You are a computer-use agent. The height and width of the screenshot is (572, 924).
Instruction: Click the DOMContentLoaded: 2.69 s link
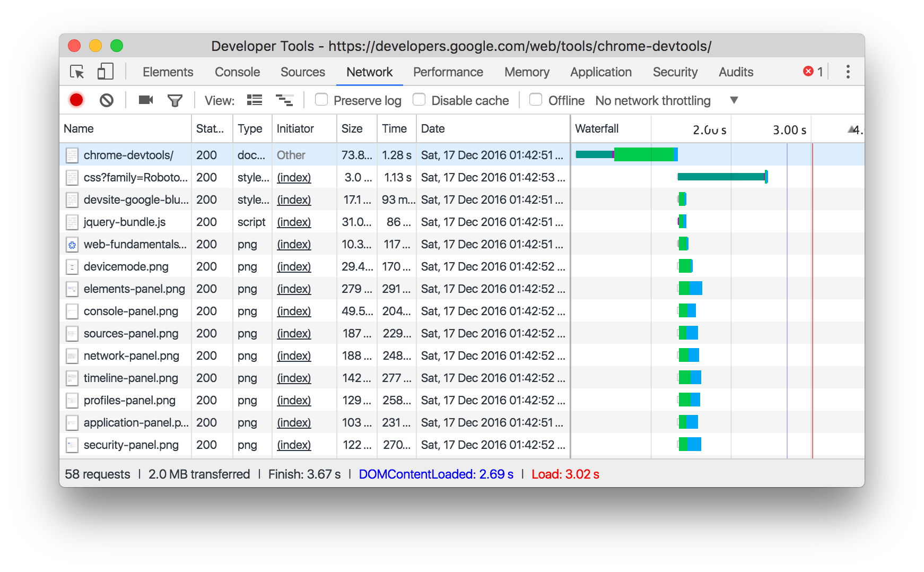436,474
